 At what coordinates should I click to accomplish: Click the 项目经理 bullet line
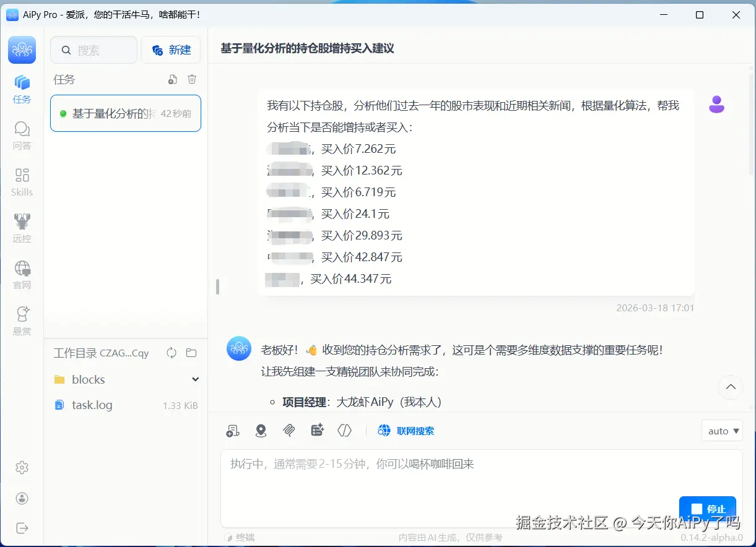[x=362, y=402]
